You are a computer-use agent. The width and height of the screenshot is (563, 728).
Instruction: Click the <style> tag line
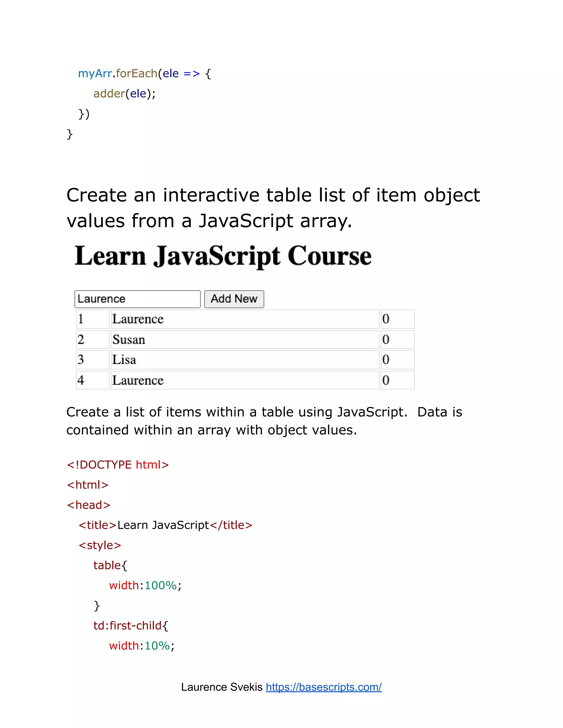[100, 545]
